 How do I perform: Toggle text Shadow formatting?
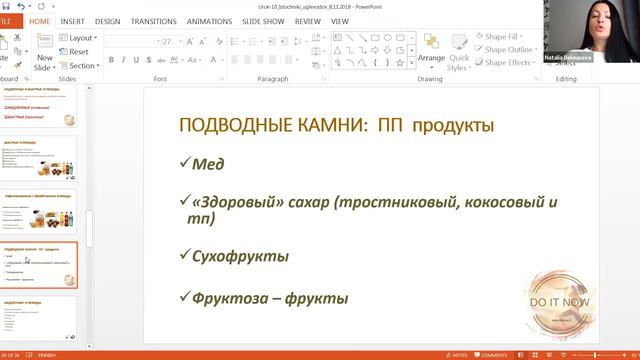click(x=149, y=60)
